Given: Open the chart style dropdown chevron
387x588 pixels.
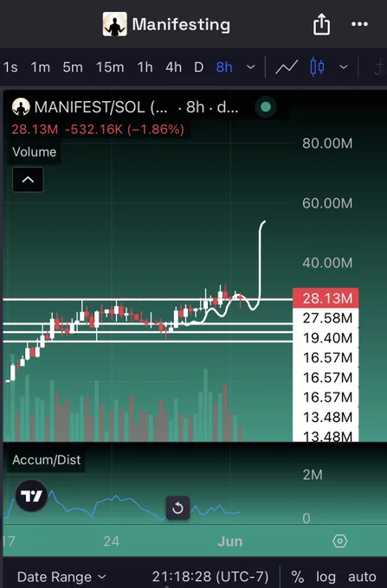Looking at the screenshot, I should point(344,67).
